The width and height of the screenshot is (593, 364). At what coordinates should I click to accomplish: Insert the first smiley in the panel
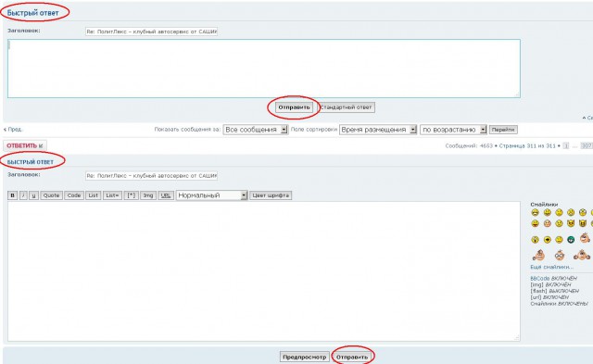(x=536, y=212)
